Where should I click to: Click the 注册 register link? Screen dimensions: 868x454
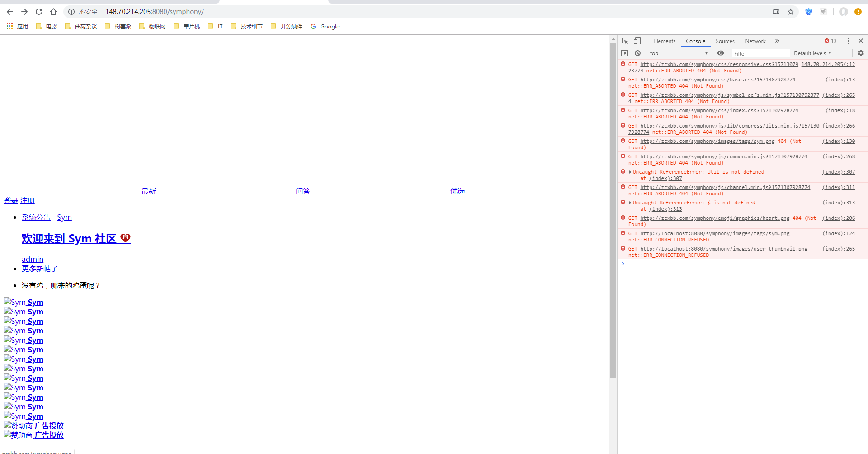28,200
